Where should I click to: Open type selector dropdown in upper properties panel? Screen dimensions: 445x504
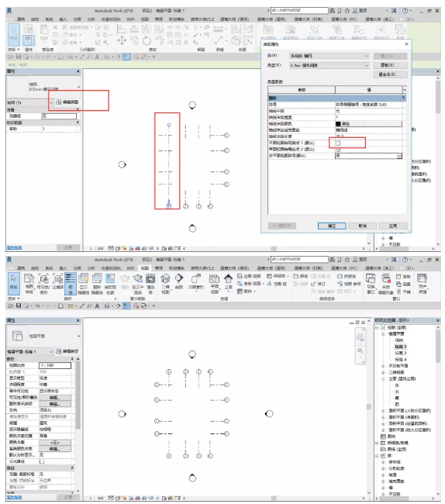click(79, 87)
